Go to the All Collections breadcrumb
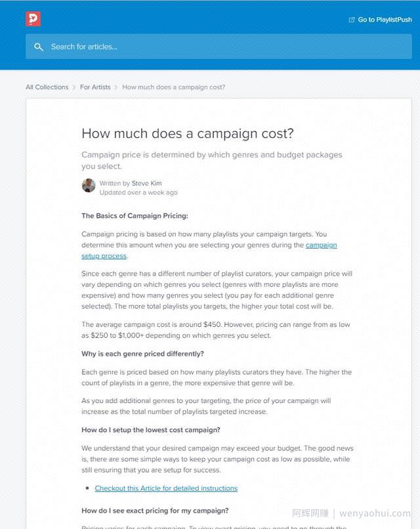420x529 pixels. coord(47,87)
